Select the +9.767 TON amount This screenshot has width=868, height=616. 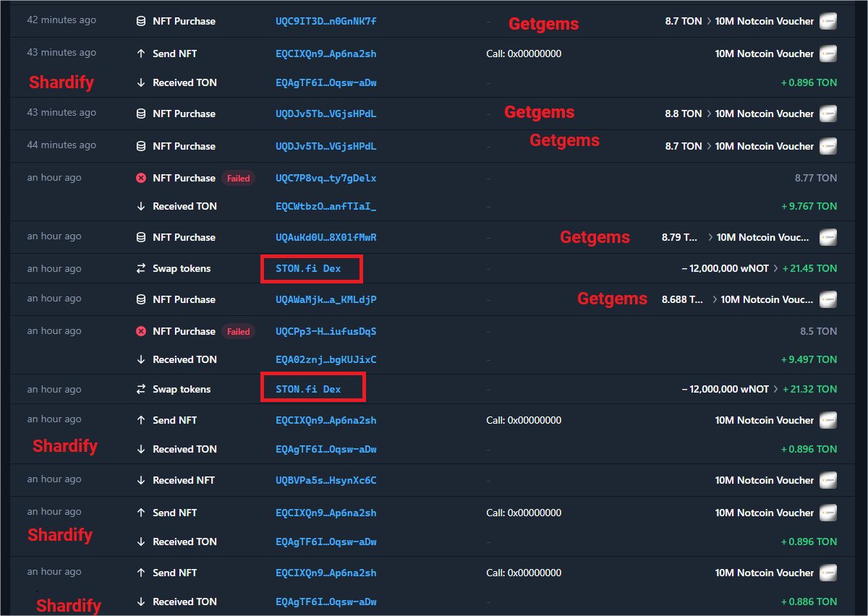point(809,206)
